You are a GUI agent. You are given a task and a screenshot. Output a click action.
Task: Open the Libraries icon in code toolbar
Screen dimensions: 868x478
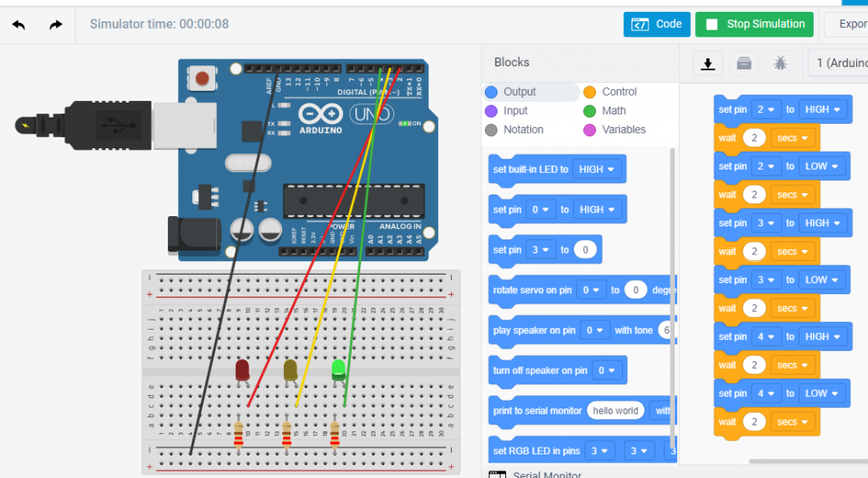(743, 64)
